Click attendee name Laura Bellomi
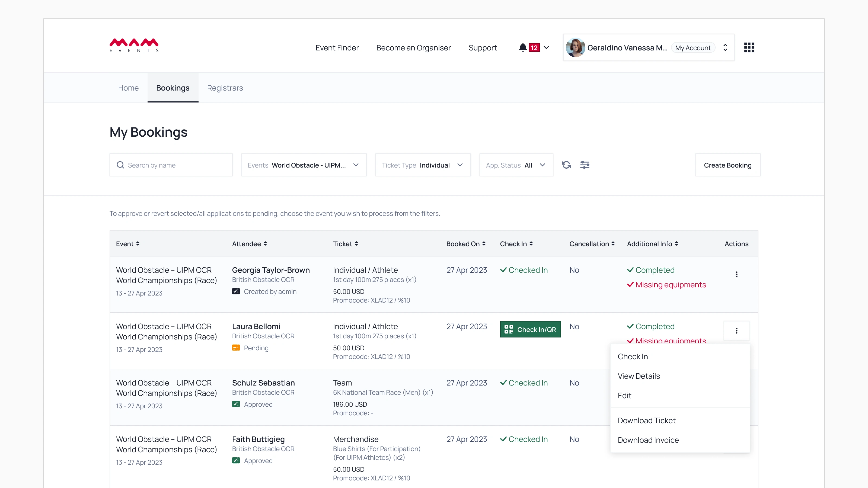The image size is (868, 488). click(256, 327)
